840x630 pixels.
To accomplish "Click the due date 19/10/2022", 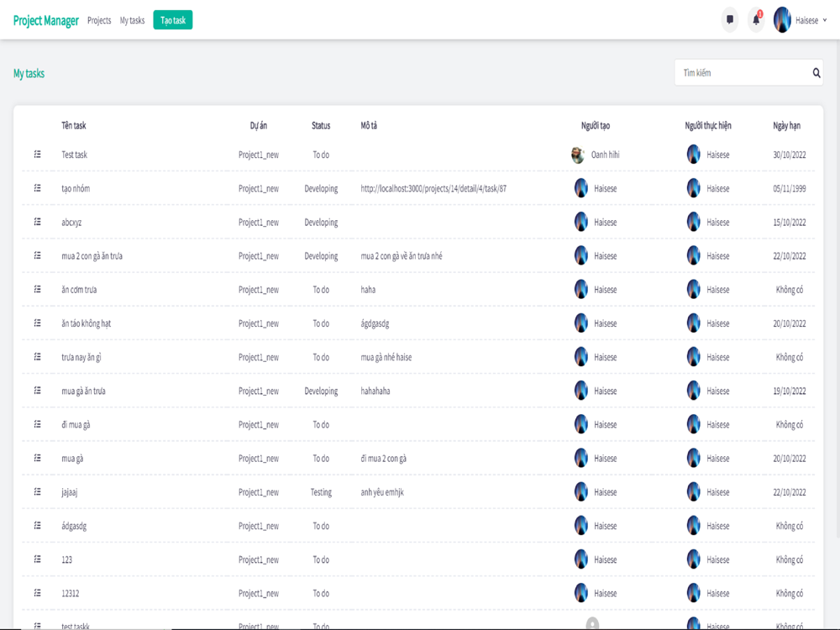I will coord(789,391).
